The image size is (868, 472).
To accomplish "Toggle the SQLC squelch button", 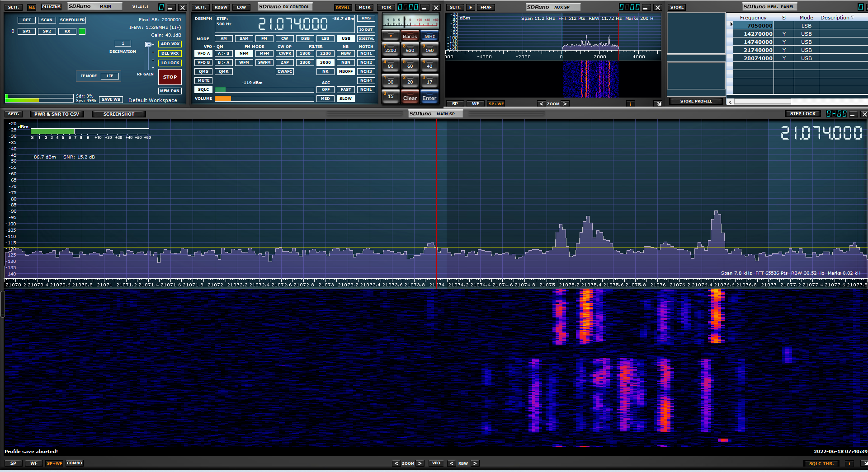I will (203, 89).
